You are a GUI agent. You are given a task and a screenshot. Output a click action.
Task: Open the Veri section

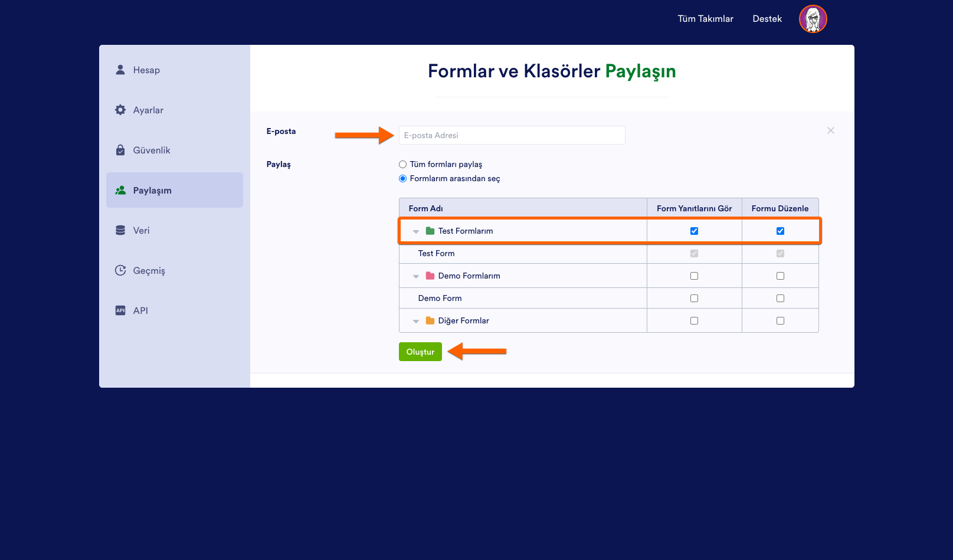tap(175, 230)
